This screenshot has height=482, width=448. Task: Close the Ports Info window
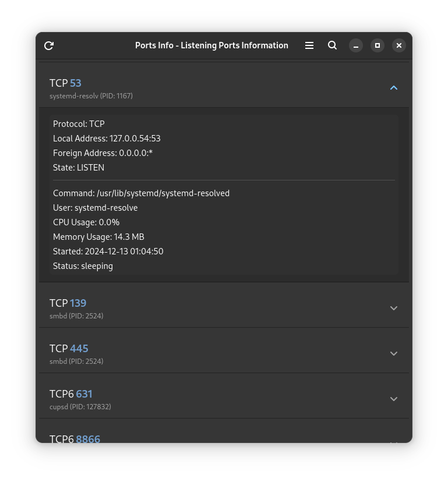[x=399, y=45]
